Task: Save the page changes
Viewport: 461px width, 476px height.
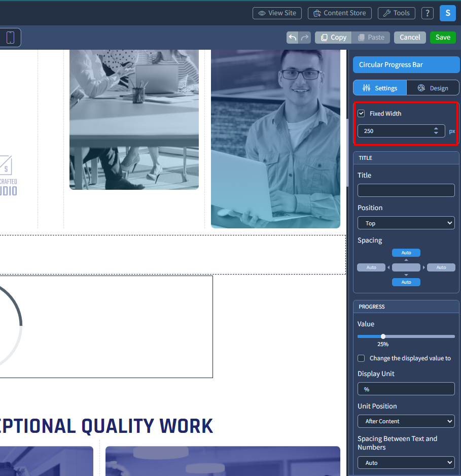Action: 443,38
